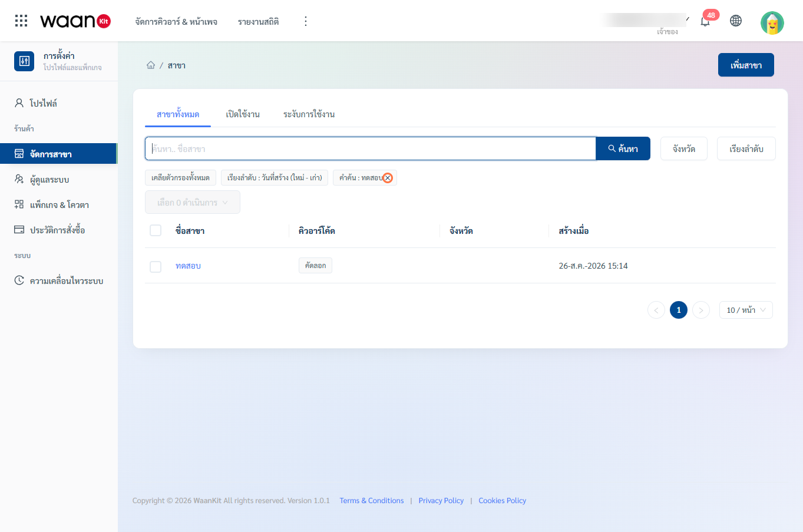Viewport: 803px width, 532px height.
Task: Open จัดการคิวอาร์ & หน้าเพจ top menu
Action: (x=176, y=22)
